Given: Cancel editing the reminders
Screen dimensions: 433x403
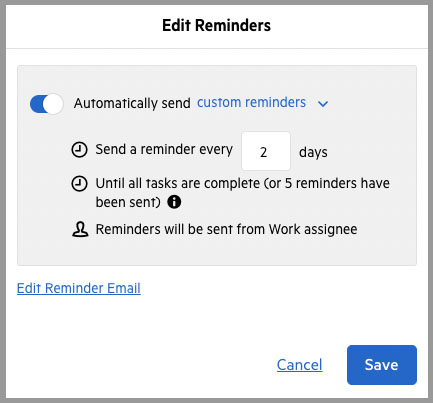Looking at the screenshot, I should pyautogui.click(x=299, y=365).
